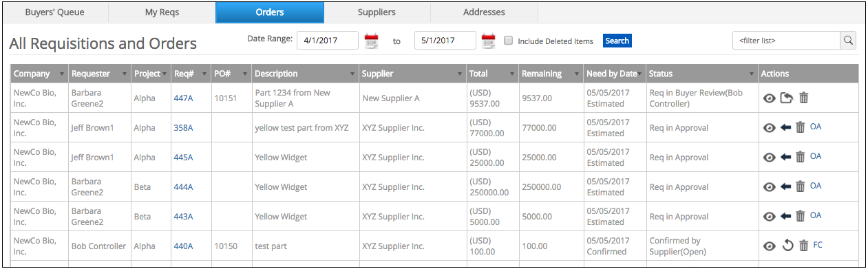
Task: View requisition 447A with eye icon
Action: 770,98
